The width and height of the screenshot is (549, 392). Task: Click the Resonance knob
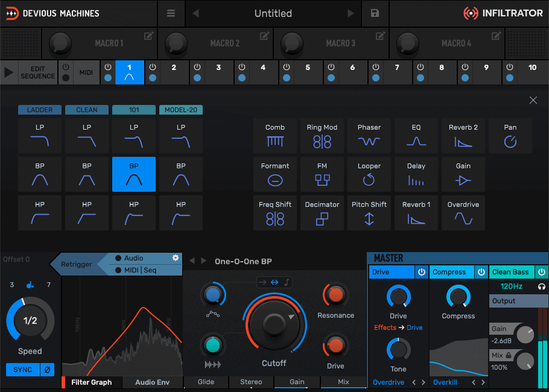(335, 295)
